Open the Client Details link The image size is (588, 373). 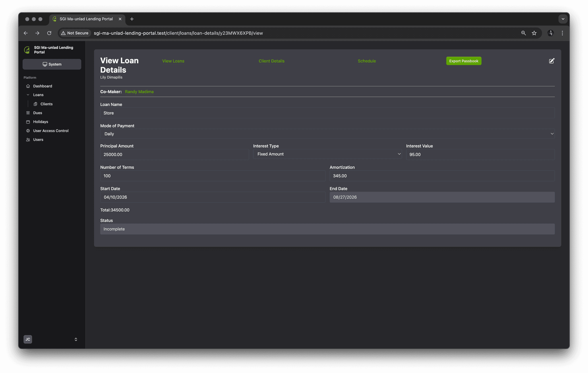point(271,61)
